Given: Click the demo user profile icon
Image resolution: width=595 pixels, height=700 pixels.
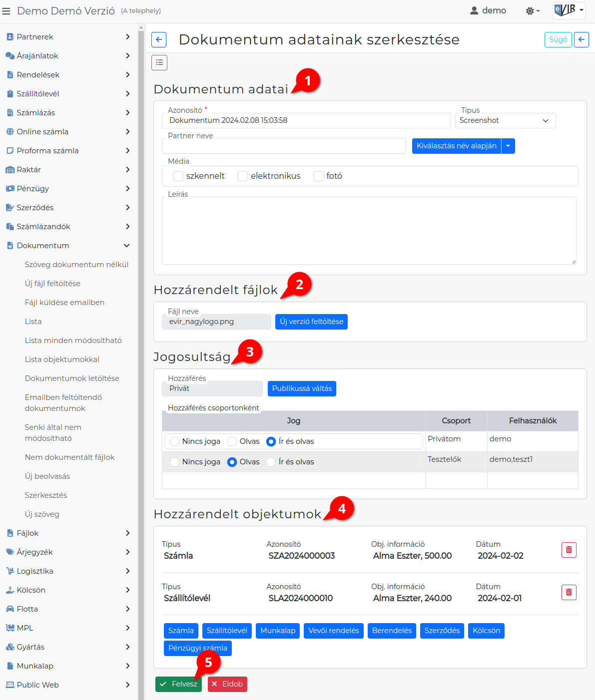Looking at the screenshot, I should 474,10.
